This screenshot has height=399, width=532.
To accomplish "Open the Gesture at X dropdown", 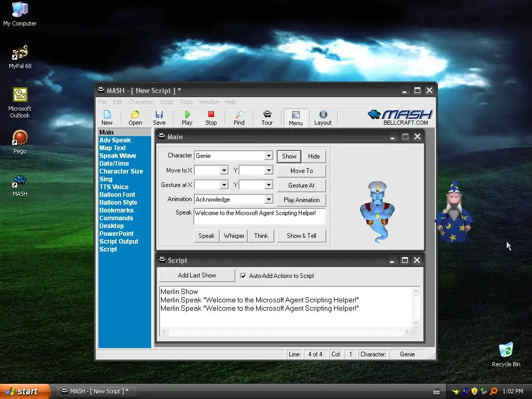I will (224, 185).
